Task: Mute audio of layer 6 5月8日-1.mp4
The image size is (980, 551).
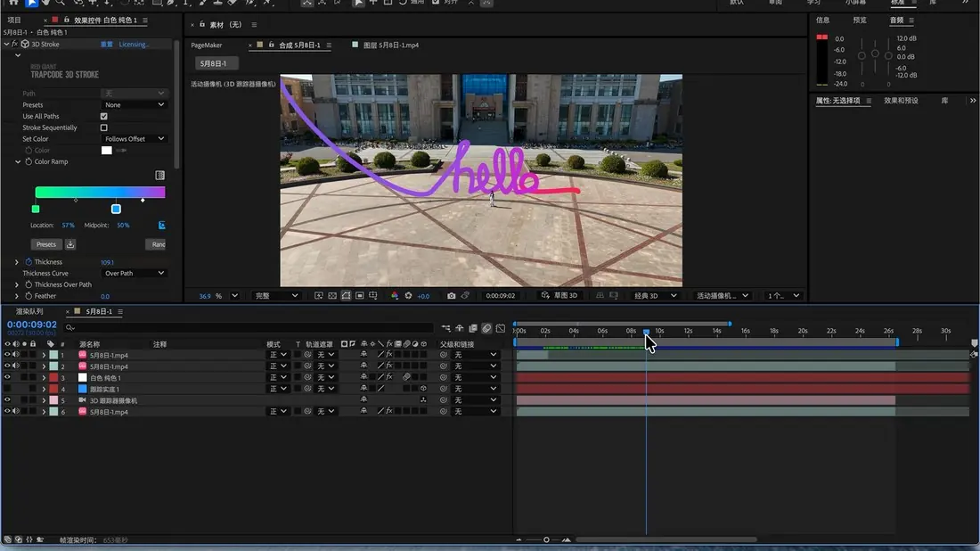Action: [16, 412]
